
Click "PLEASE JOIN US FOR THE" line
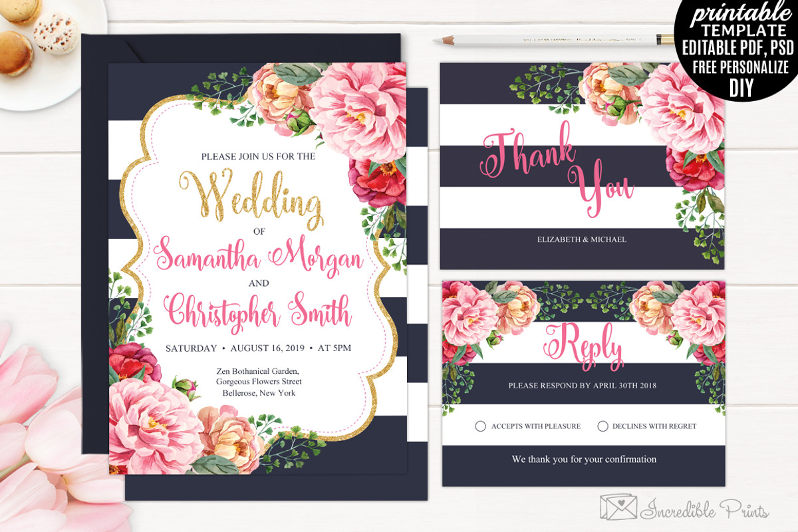click(x=258, y=156)
